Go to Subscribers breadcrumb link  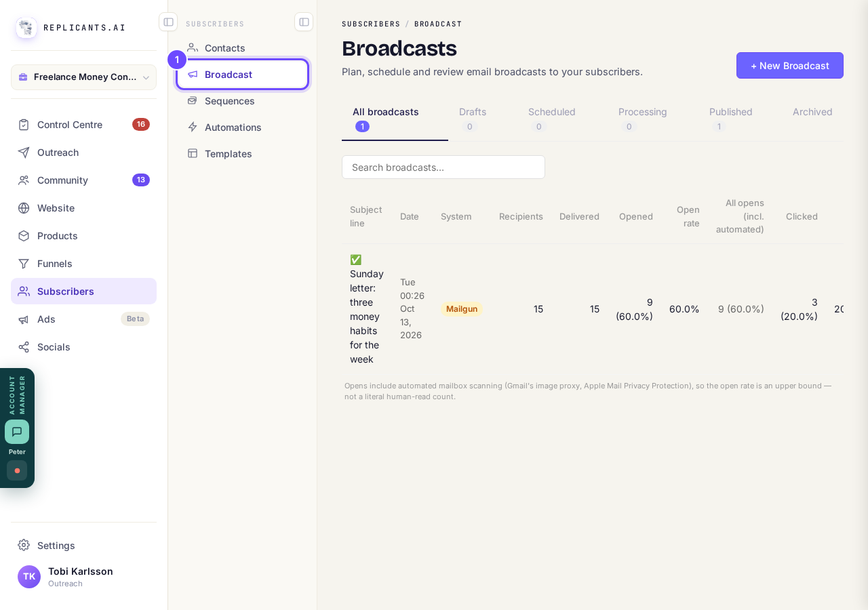pyautogui.click(x=371, y=24)
